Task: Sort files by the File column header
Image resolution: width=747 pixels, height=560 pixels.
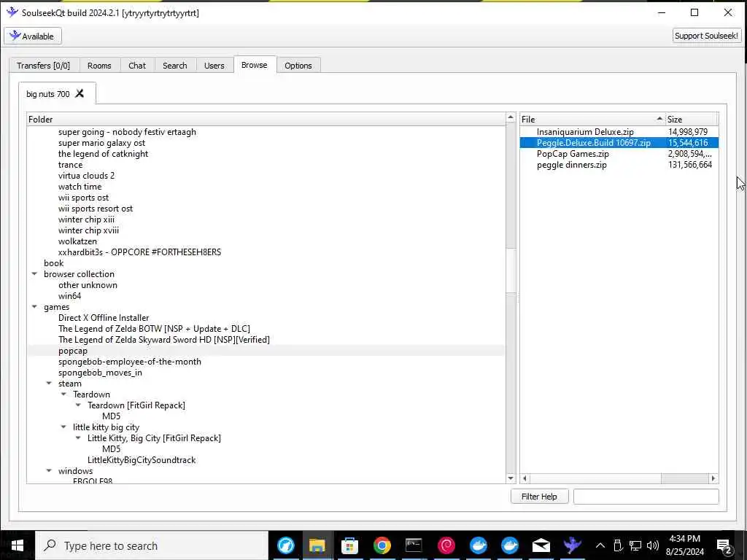Action: pyautogui.click(x=592, y=119)
